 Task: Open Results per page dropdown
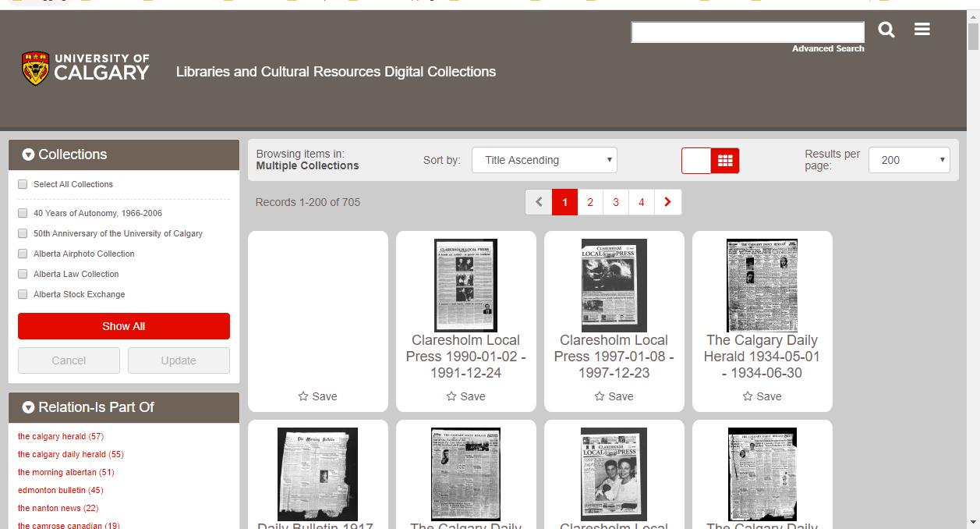tap(908, 160)
